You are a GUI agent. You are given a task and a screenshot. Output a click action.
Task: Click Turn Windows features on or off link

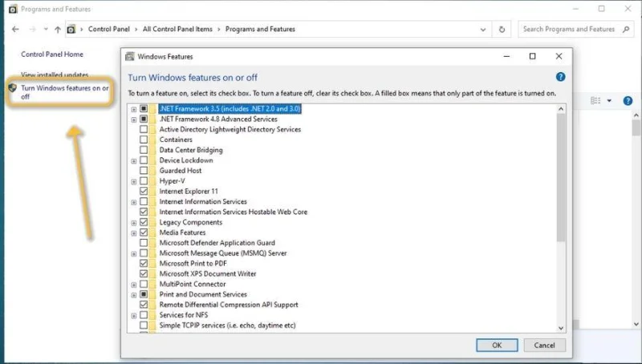65,92
